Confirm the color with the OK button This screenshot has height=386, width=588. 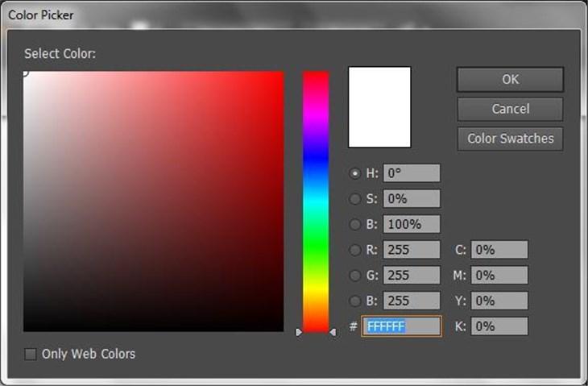tap(510, 79)
